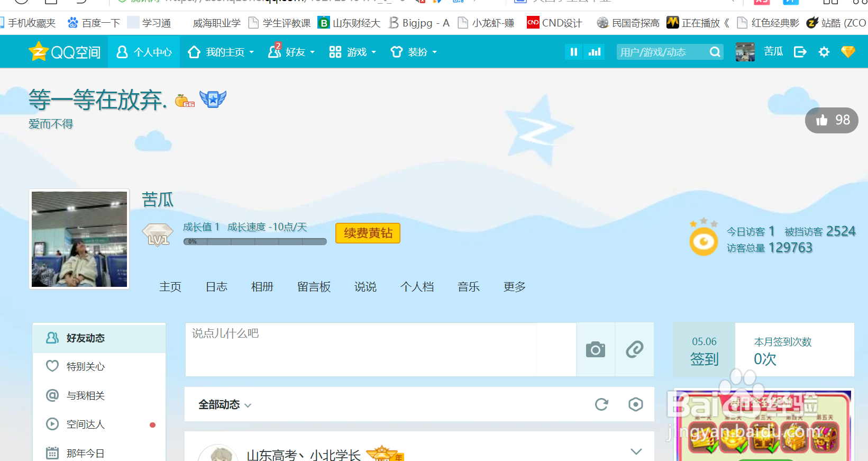Open 个人档 tab
868x461 pixels.
[417, 287]
